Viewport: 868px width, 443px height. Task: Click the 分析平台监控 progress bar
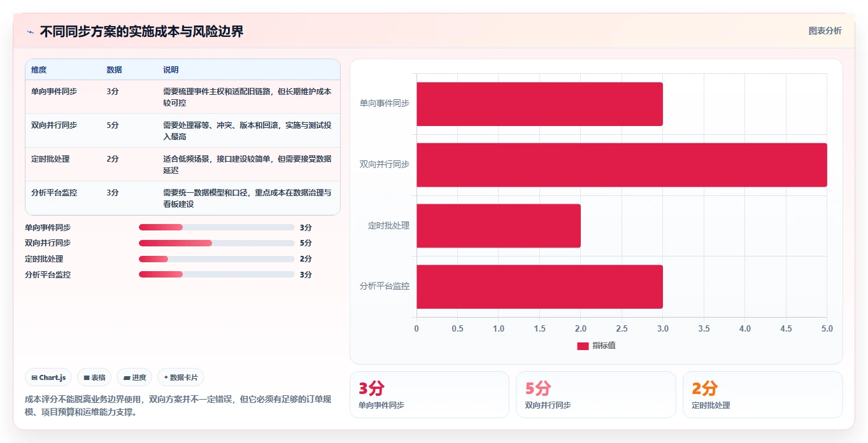[217, 275]
